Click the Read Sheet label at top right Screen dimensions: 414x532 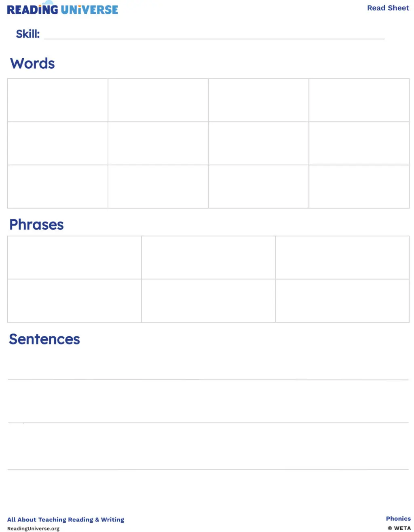pyautogui.click(x=388, y=8)
